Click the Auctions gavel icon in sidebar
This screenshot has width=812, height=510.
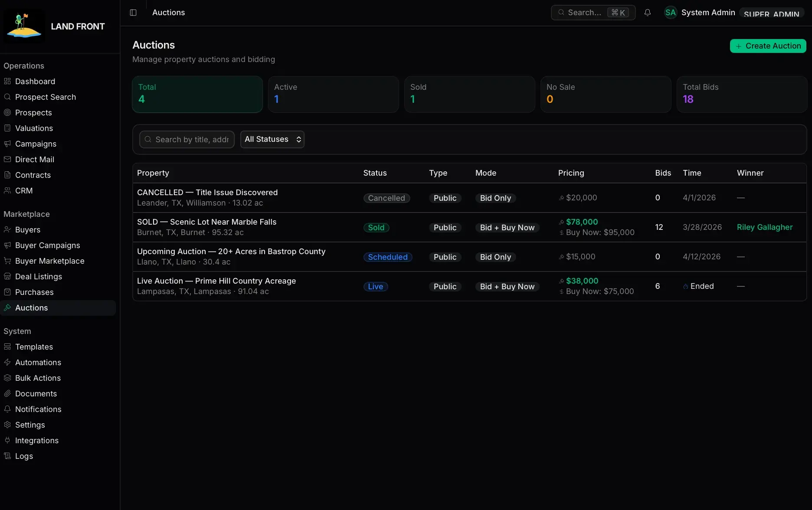[x=7, y=307]
